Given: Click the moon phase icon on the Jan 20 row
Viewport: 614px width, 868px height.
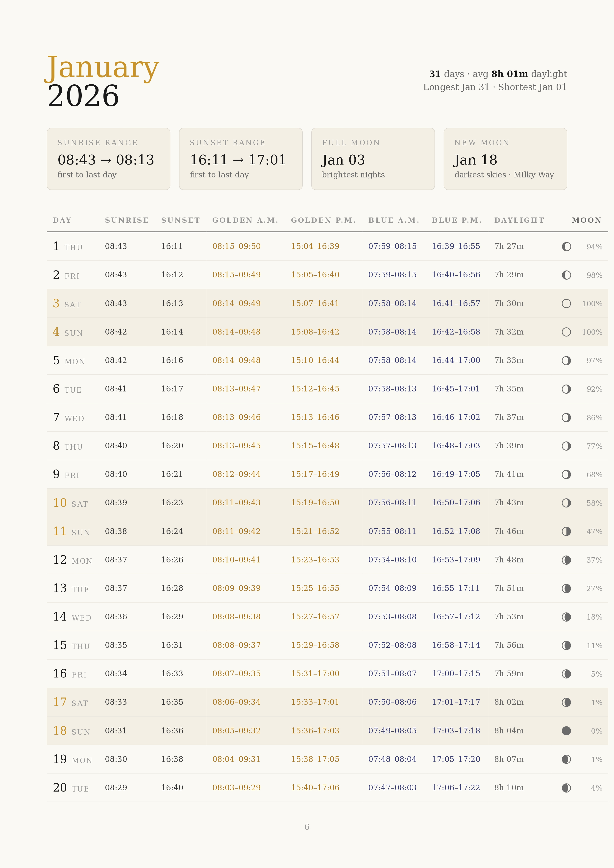Looking at the screenshot, I should click(x=566, y=788).
